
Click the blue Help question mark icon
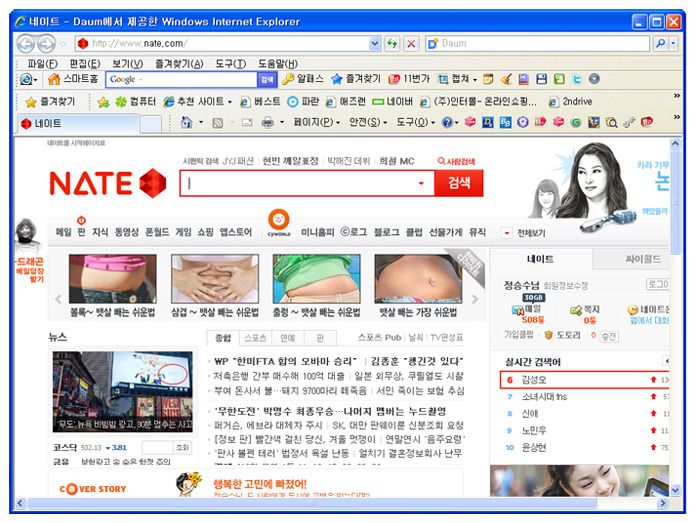(x=447, y=123)
